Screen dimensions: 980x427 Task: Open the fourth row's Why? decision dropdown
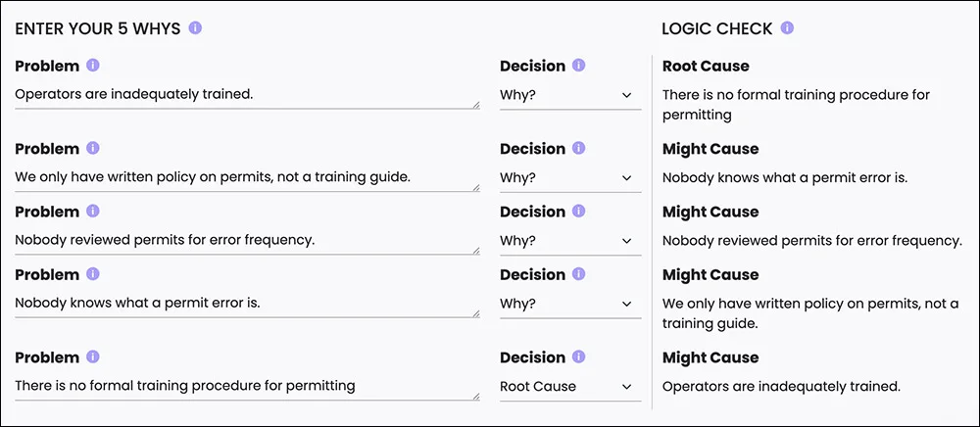click(x=570, y=304)
